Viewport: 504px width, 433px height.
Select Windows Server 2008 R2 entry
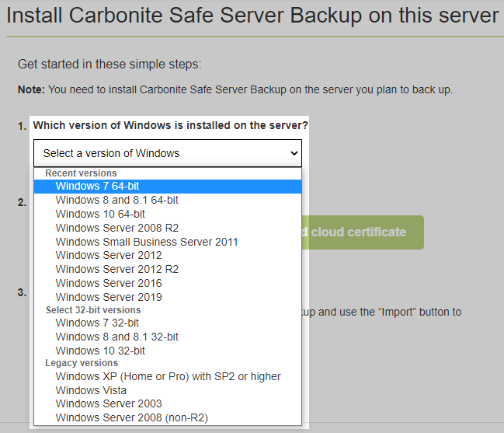[x=117, y=228]
